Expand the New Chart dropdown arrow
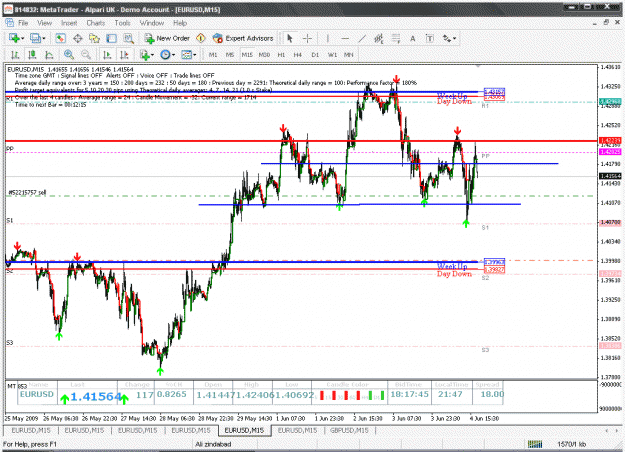 pyautogui.click(x=23, y=39)
